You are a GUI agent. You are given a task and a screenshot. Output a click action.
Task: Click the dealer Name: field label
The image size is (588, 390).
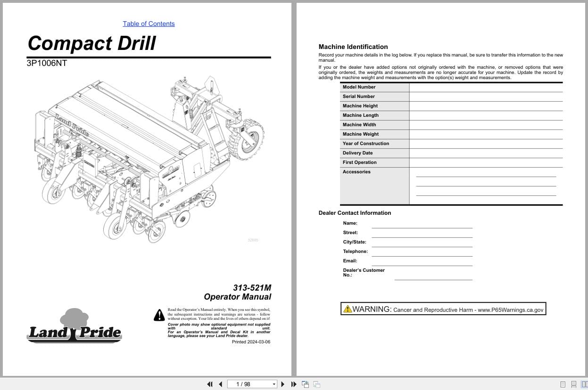coord(350,223)
